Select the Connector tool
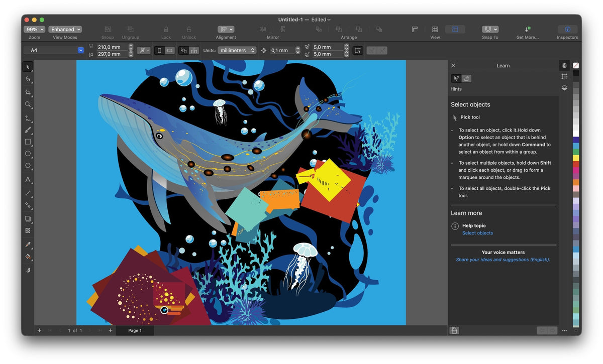The width and height of the screenshot is (603, 364). (28, 205)
